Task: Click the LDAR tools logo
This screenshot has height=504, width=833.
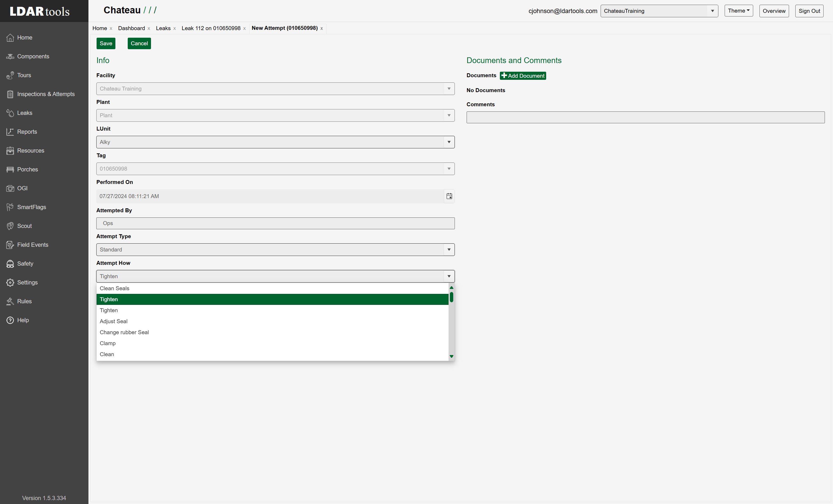Action: tap(40, 11)
